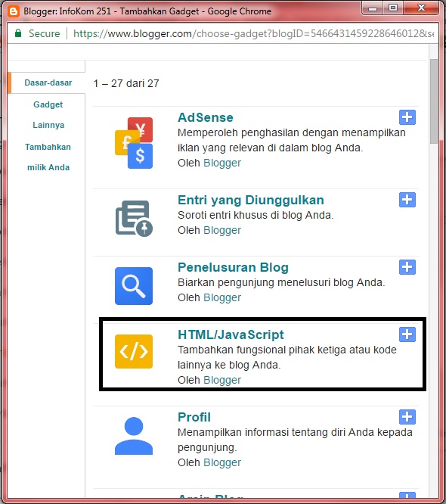Click the Blogger link under Penelusuran Blog
The height and width of the screenshot is (504, 446).
tap(222, 297)
